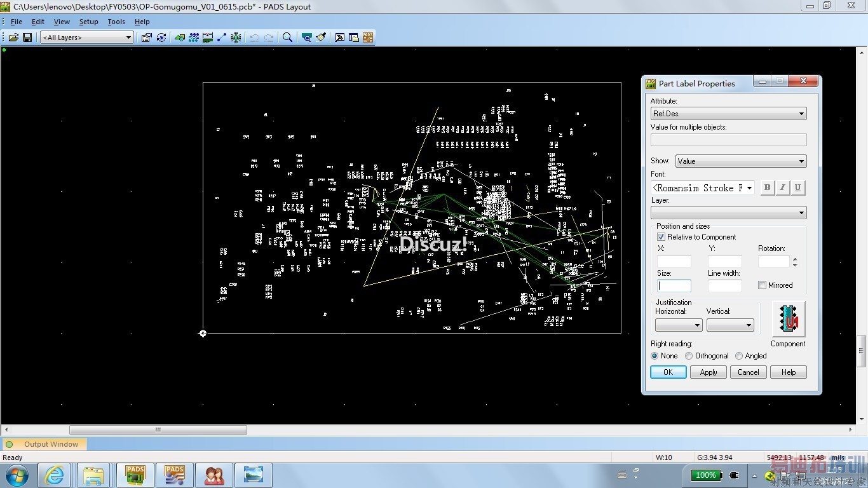
Task: Click the battery 100% tray indicator
Action: tap(706, 475)
